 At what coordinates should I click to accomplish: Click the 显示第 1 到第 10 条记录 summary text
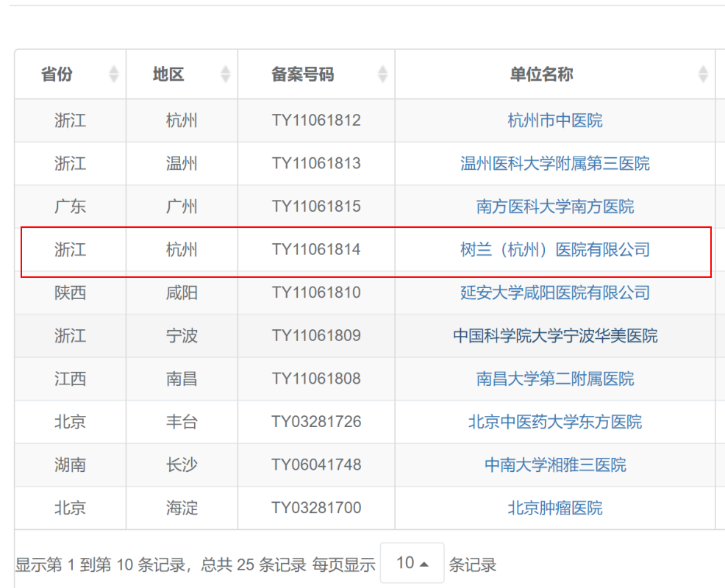[x=100, y=565]
